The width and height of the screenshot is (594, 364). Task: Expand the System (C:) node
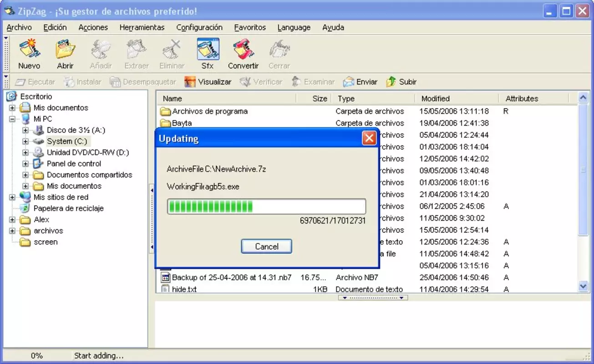tap(25, 142)
